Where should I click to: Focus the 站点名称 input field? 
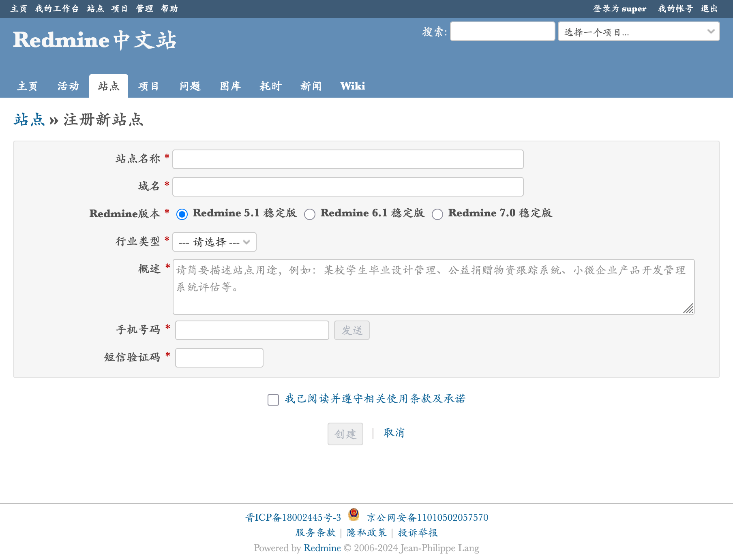point(348,159)
